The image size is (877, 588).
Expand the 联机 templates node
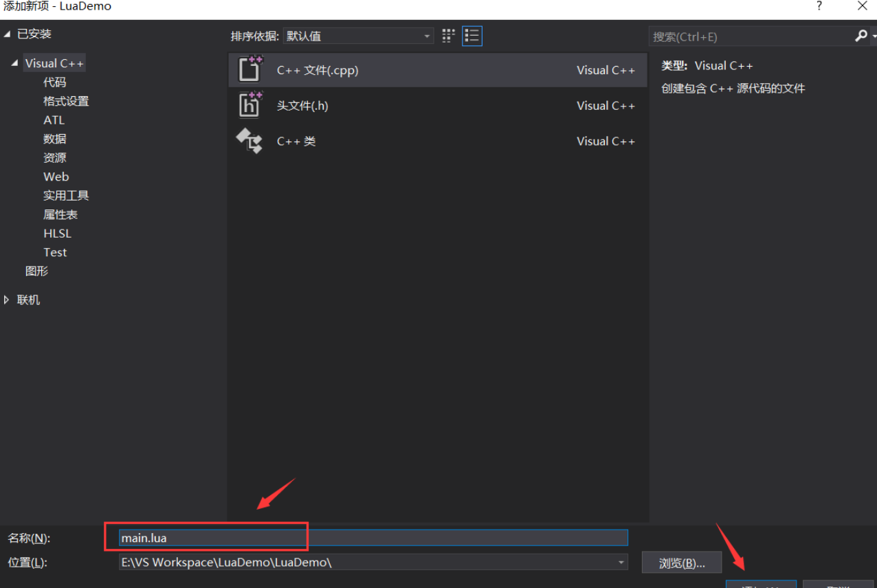point(8,299)
